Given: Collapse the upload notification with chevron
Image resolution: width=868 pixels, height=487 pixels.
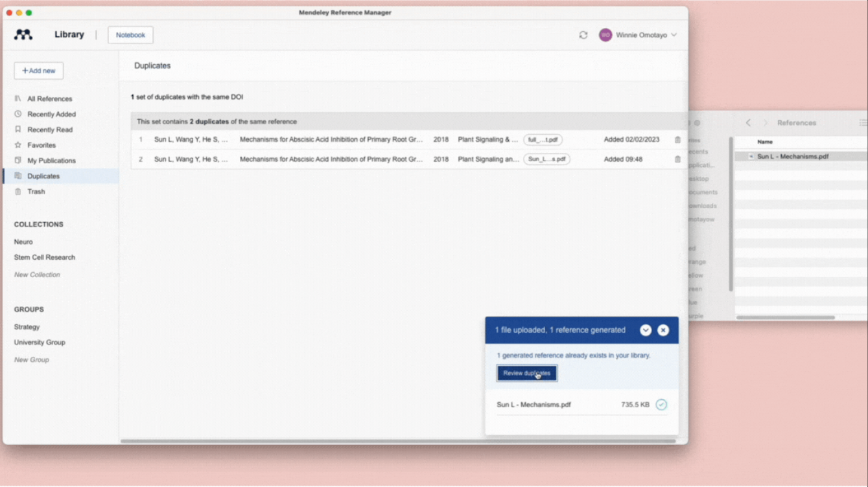Looking at the screenshot, I should 646,330.
